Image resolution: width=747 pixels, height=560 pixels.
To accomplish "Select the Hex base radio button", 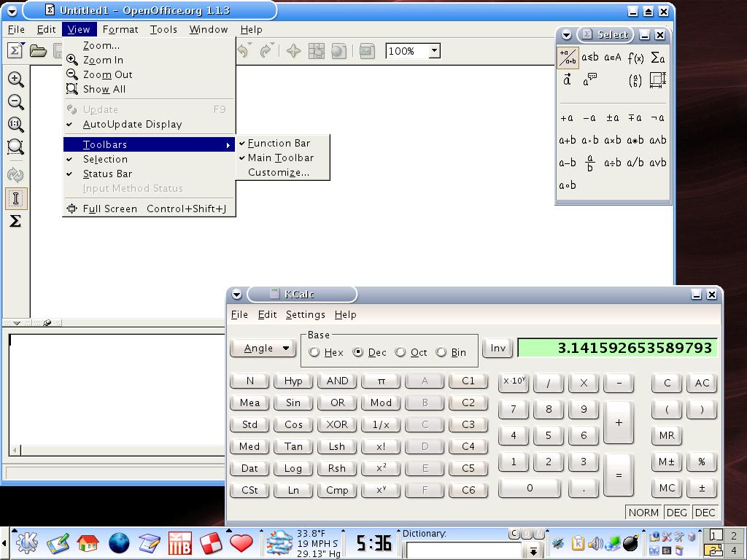I will 314,352.
